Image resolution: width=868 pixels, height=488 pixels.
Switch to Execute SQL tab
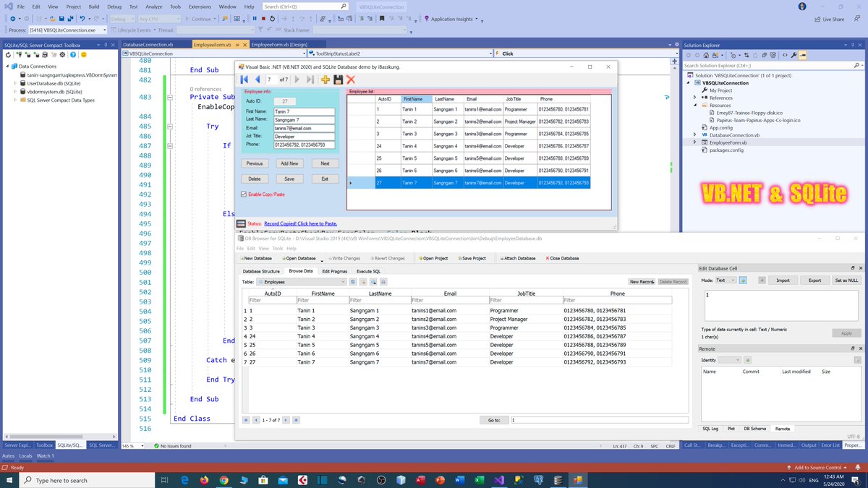click(368, 271)
